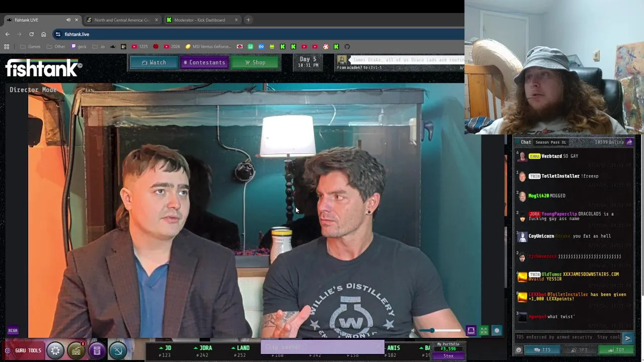Click ToiletInstaller's username in chat

[560, 176]
